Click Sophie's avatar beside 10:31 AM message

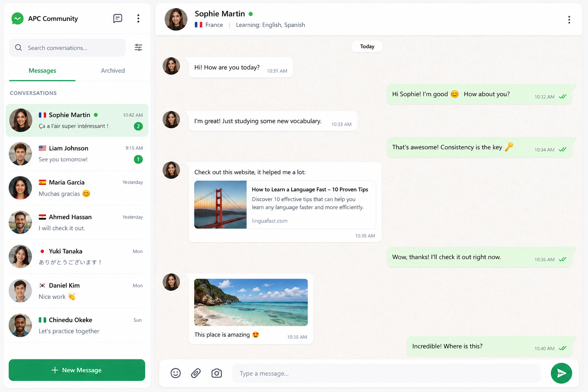coord(171,66)
